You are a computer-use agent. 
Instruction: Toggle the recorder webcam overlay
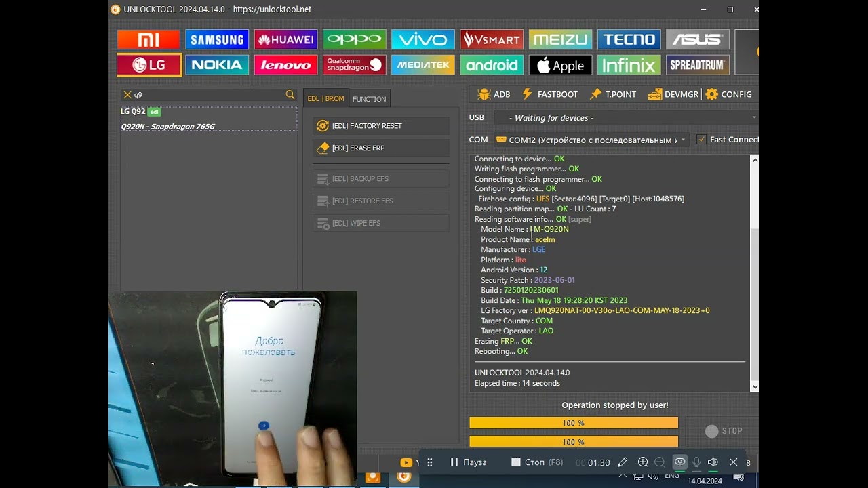(x=679, y=462)
